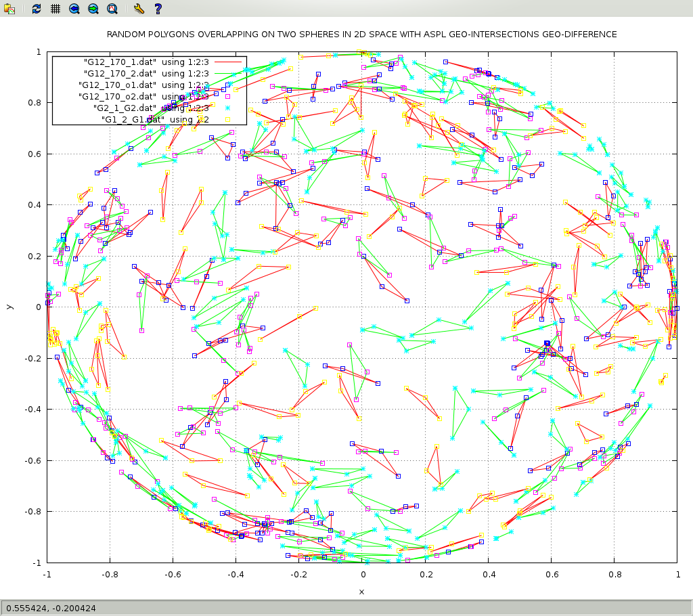Go back to the previous zoom level
The height and width of the screenshot is (616, 693).
click(x=74, y=9)
